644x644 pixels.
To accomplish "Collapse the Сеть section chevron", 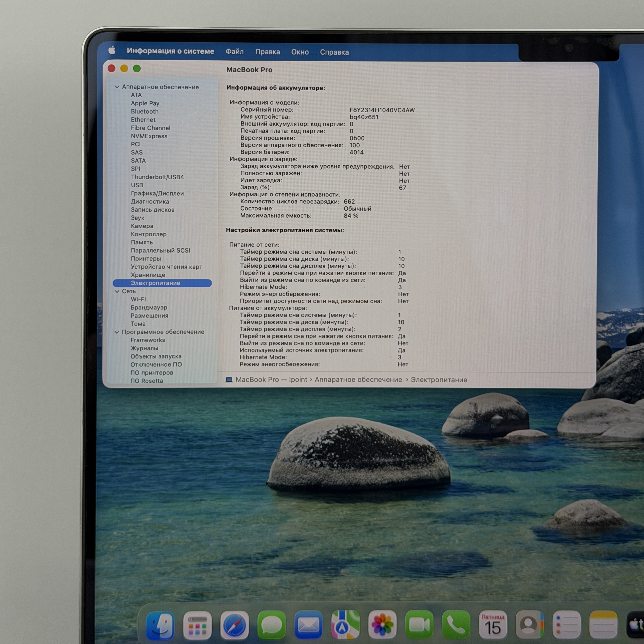I will pyautogui.click(x=117, y=291).
